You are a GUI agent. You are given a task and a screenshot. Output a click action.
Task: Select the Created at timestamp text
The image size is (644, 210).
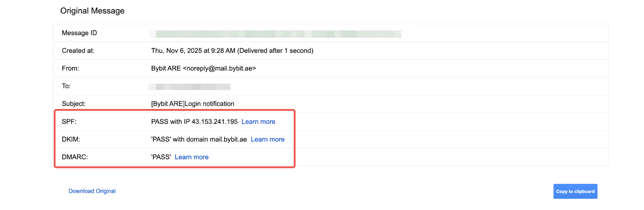232,51
